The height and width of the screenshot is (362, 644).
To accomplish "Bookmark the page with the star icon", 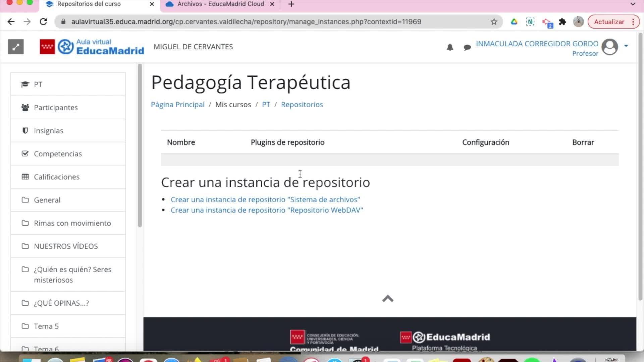I will click(494, 22).
